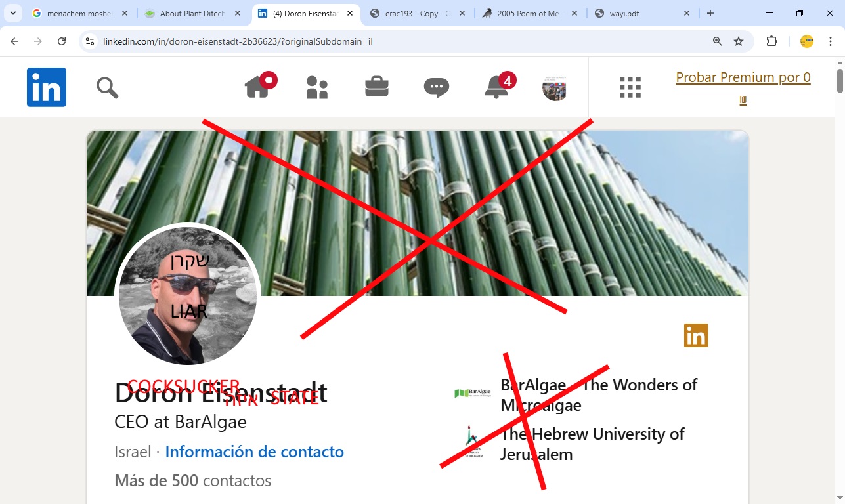Close the Doron Eisenstadt LinkedIn tab

350,13
